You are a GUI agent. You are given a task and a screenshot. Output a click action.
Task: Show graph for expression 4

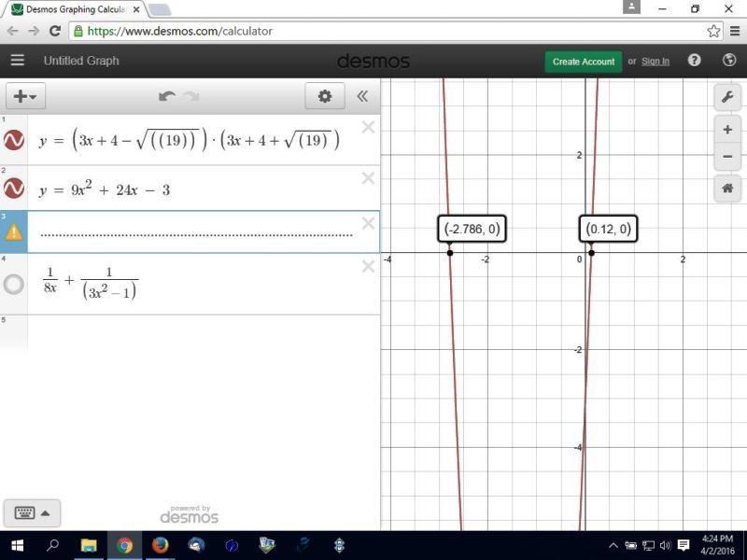click(x=14, y=285)
